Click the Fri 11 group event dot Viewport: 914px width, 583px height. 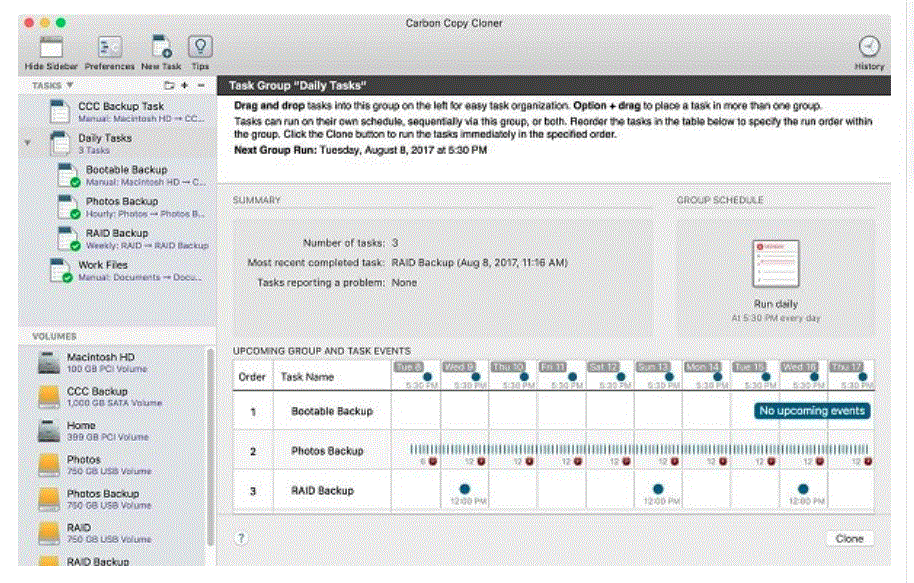click(x=572, y=377)
